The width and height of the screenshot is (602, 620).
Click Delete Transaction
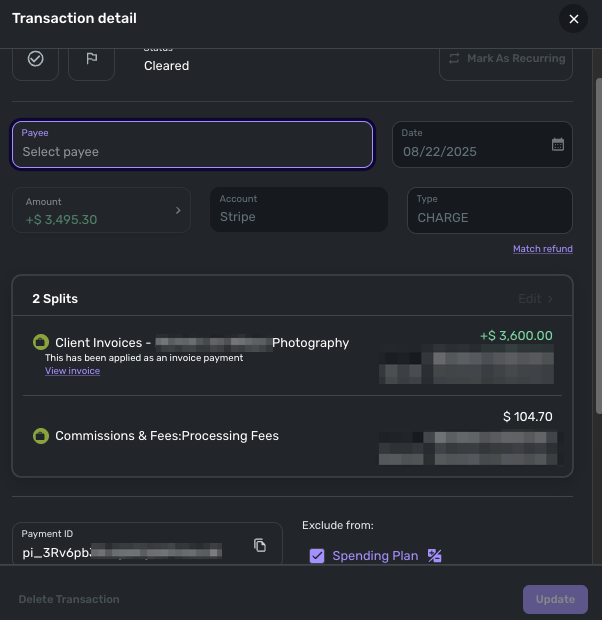69,599
